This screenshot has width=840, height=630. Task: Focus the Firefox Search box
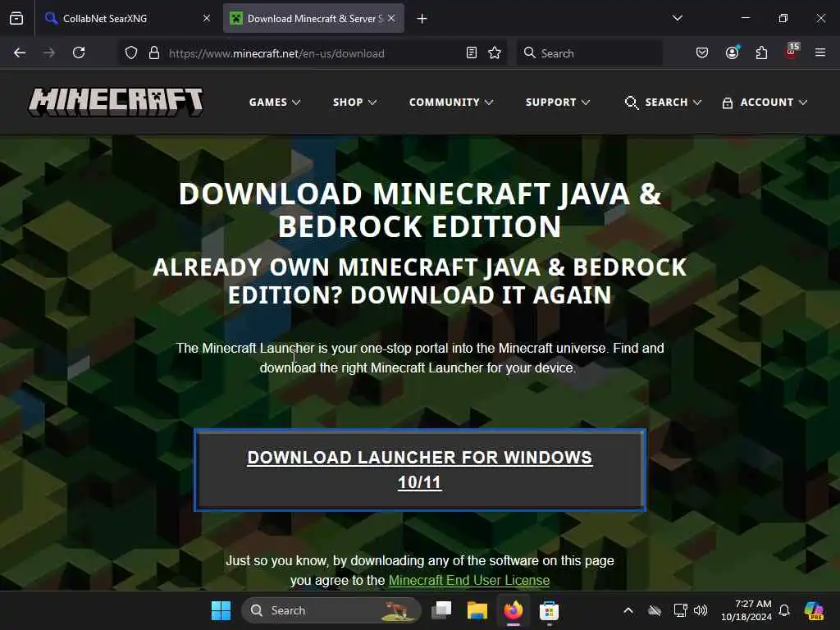[589, 53]
